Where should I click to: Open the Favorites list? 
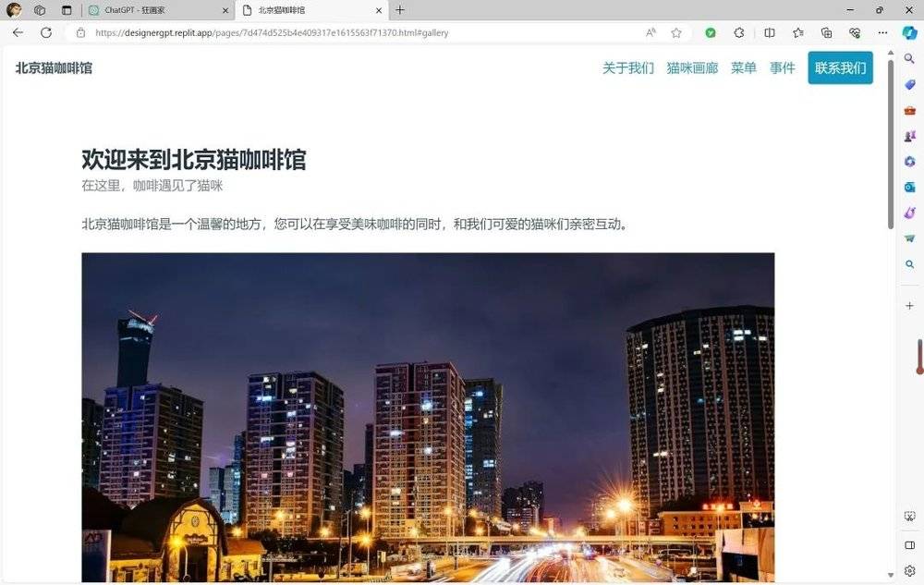(x=798, y=33)
